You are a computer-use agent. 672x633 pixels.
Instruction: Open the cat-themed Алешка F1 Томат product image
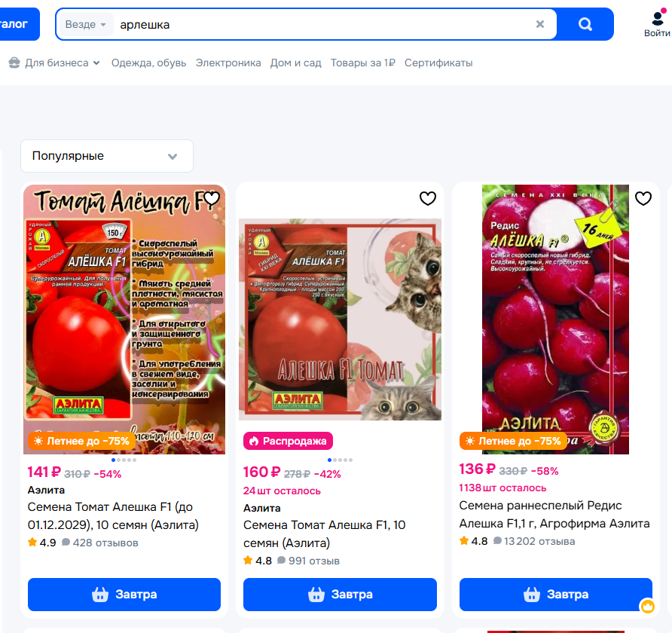coord(340,320)
